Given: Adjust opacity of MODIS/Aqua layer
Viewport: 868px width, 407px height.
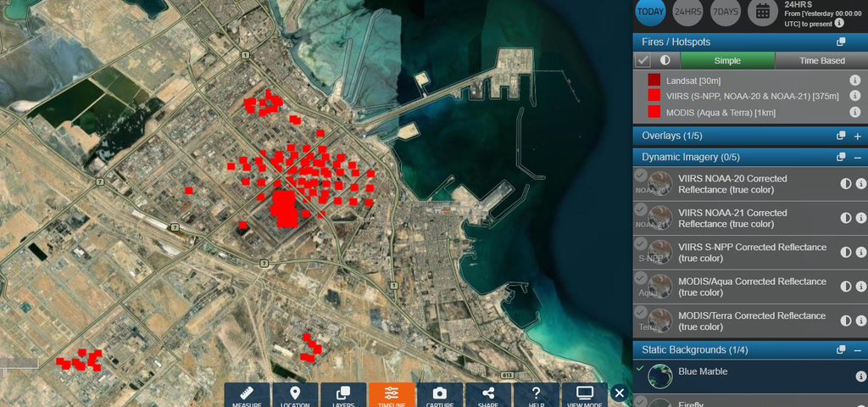Looking at the screenshot, I should click(x=846, y=287).
